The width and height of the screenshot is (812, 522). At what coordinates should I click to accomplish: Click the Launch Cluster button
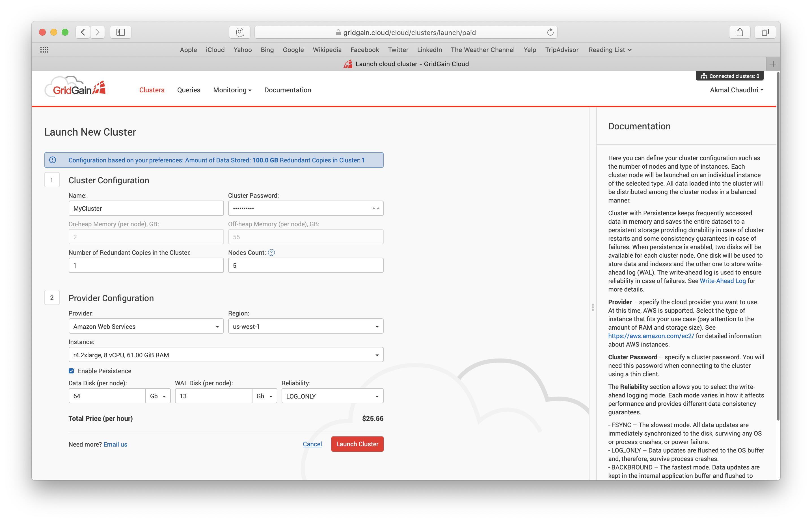click(357, 444)
